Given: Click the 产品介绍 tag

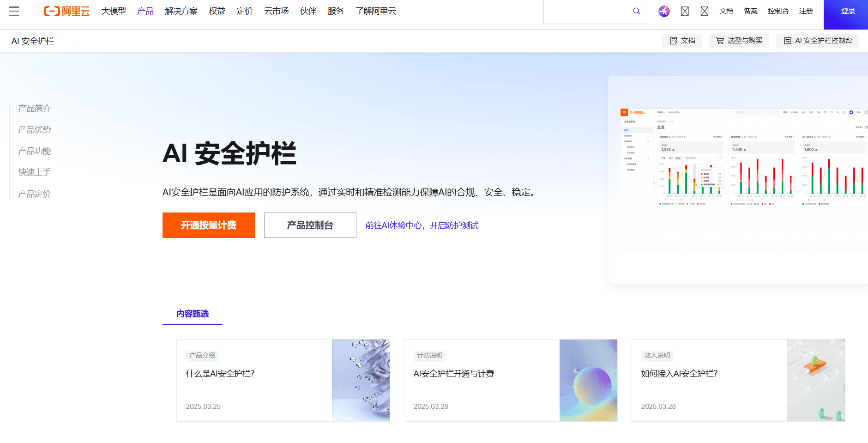Looking at the screenshot, I should coord(202,355).
